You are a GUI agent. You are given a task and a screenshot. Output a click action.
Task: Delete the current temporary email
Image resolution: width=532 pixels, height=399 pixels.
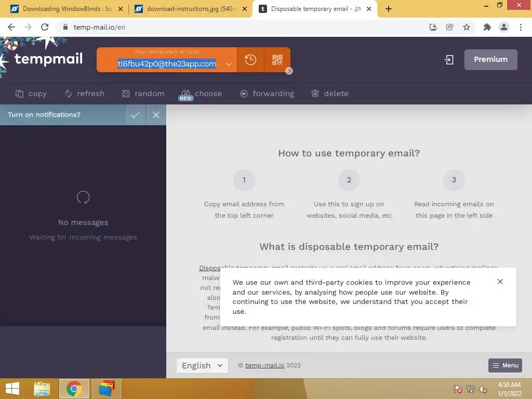330,94
